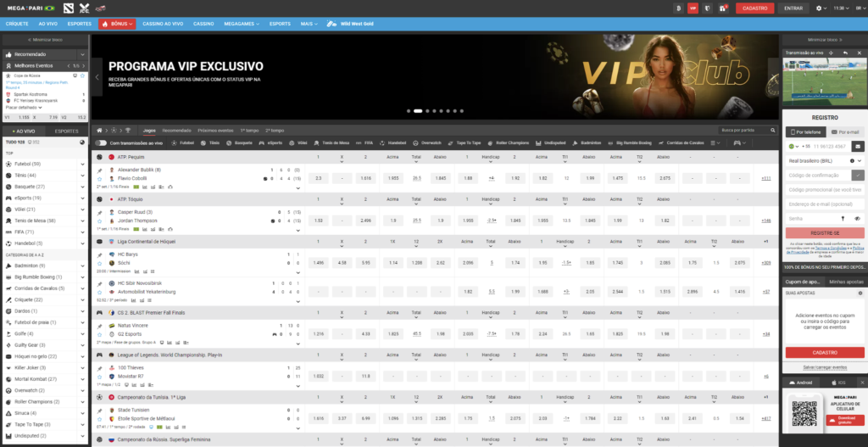Go to home icon in breadcrumb
868x447 pixels.
click(99, 130)
